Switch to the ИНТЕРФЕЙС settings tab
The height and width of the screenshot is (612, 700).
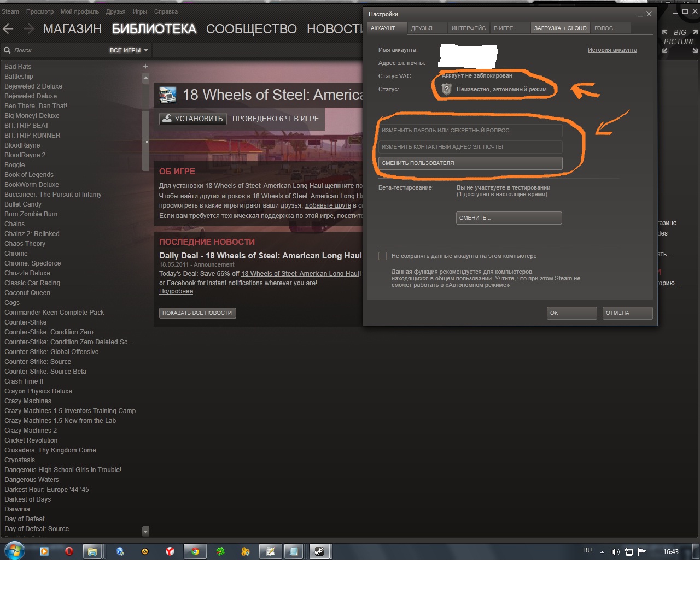[x=468, y=28]
